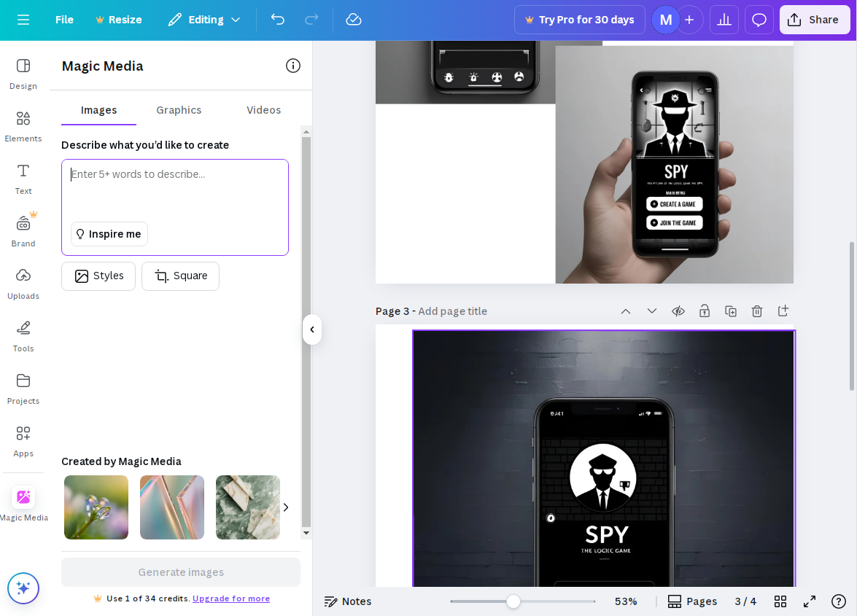Undo the last action
857x616 pixels.
(278, 20)
